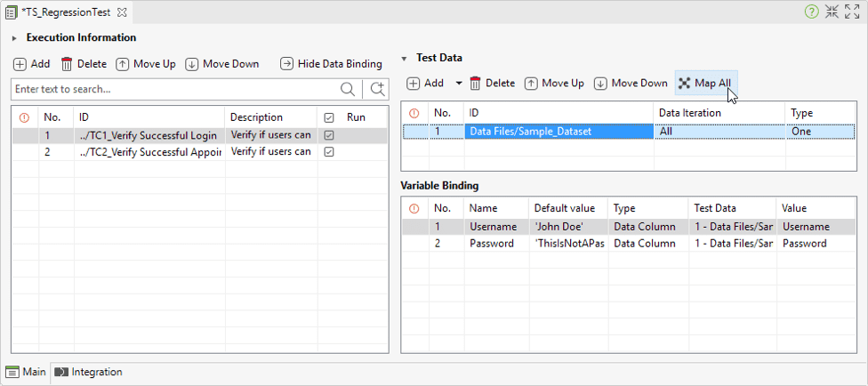Toggle Run checkbox for TC1 login test

point(329,134)
